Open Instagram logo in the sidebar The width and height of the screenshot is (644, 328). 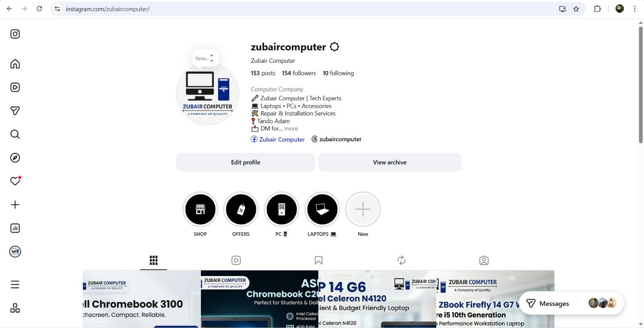pyautogui.click(x=15, y=34)
